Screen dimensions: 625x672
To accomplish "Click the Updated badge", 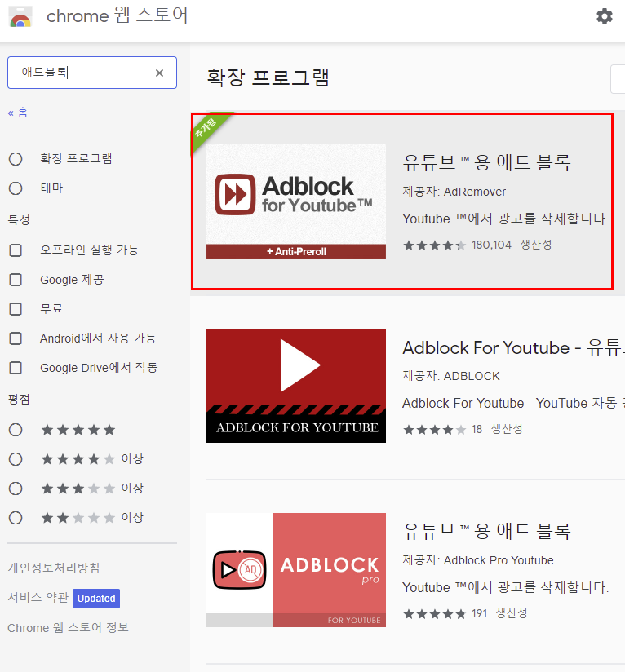I will coord(96,599).
